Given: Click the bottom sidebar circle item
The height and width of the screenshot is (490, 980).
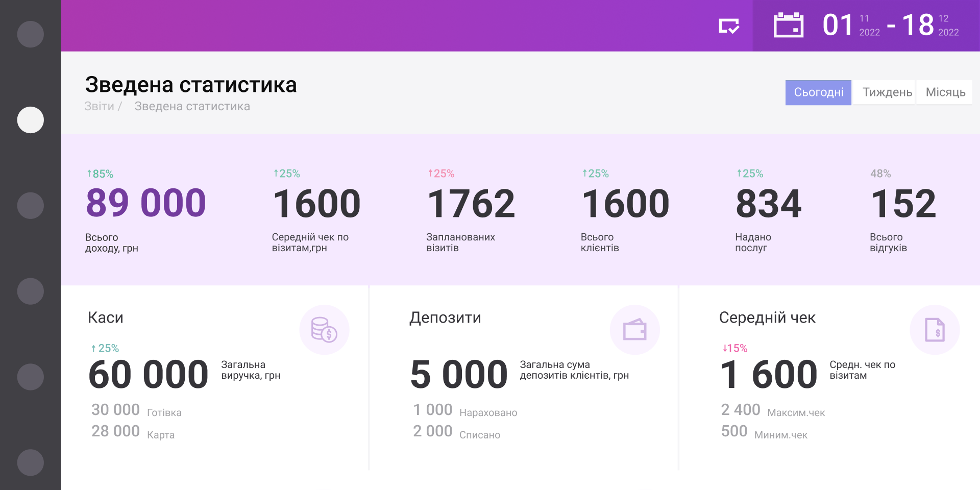Looking at the screenshot, I should 31,462.
